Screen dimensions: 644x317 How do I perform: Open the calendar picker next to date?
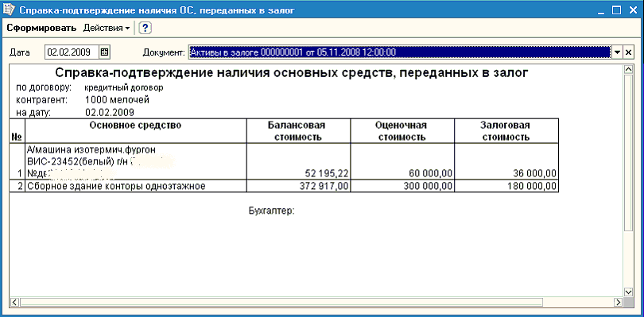point(105,52)
